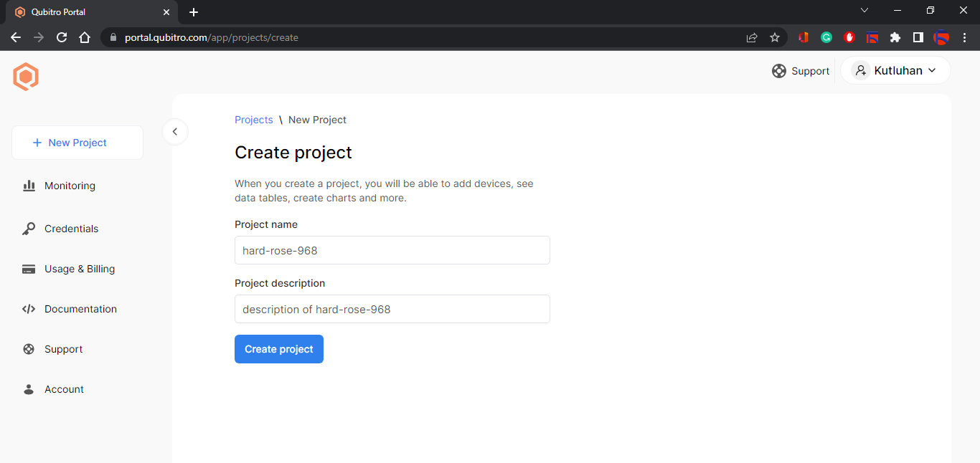Bookmark the page with the star icon

coord(775,37)
